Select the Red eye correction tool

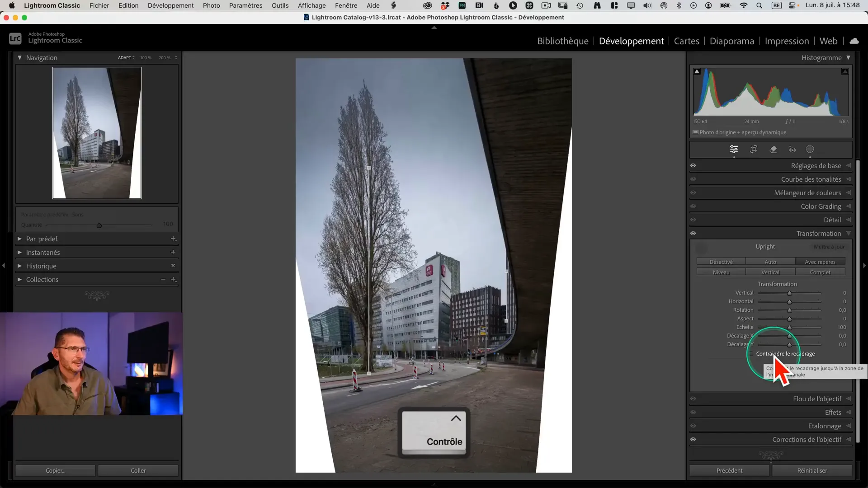click(792, 149)
